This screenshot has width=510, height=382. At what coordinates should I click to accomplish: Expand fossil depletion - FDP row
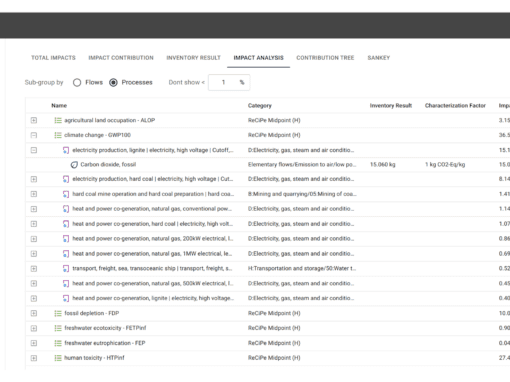click(34, 313)
